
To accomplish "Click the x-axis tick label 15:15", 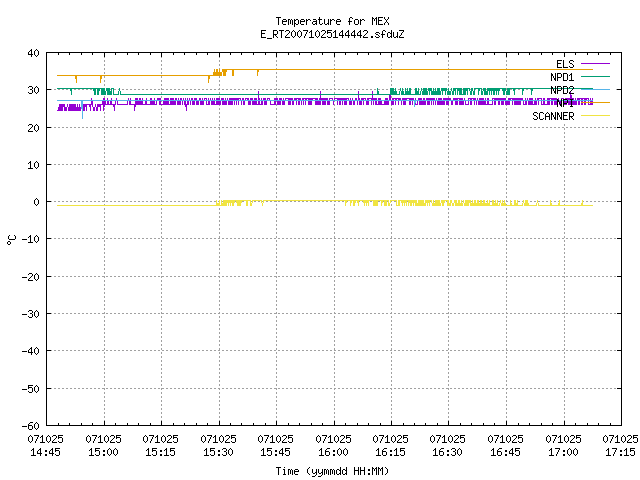I will [160, 452].
